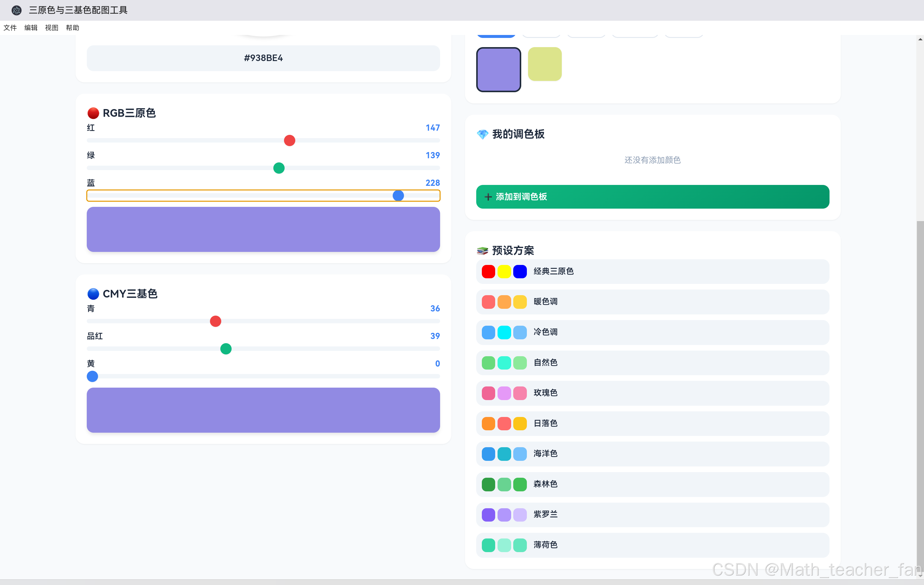This screenshot has height=585, width=924.
Task: Open the 编辑 menu
Action: [31, 28]
